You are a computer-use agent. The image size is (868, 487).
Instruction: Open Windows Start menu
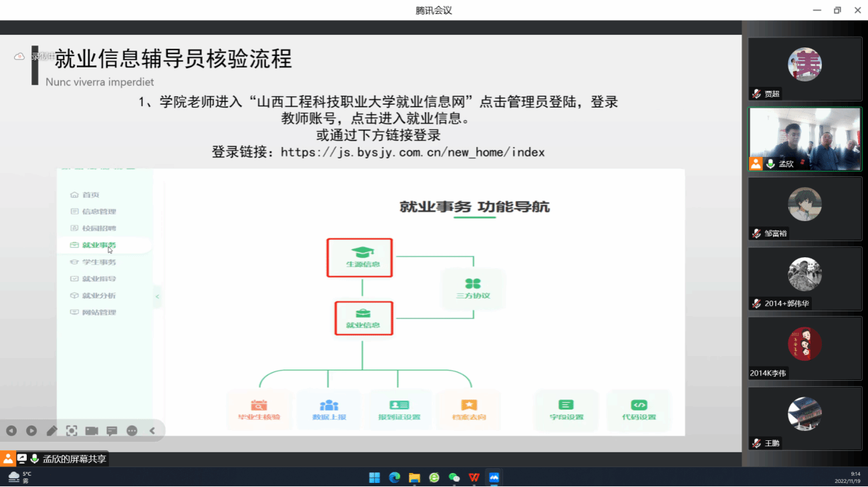coord(374,478)
